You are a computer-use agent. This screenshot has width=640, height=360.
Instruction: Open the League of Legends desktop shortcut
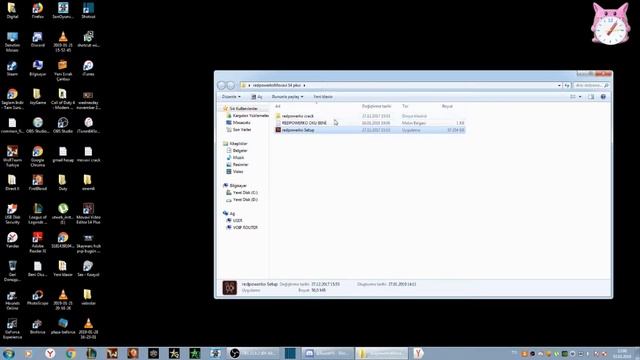tap(38, 213)
